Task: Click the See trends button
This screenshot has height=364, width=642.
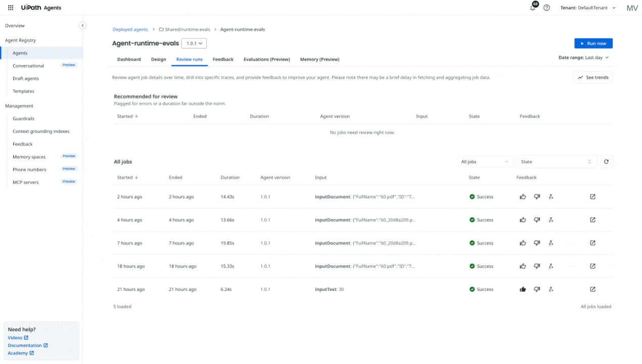Action: click(593, 77)
